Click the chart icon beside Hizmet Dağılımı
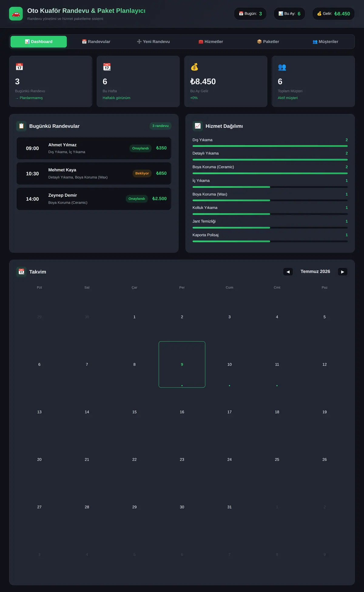Image resolution: width=364 pixels, height=592 pixels. [197, 126]
